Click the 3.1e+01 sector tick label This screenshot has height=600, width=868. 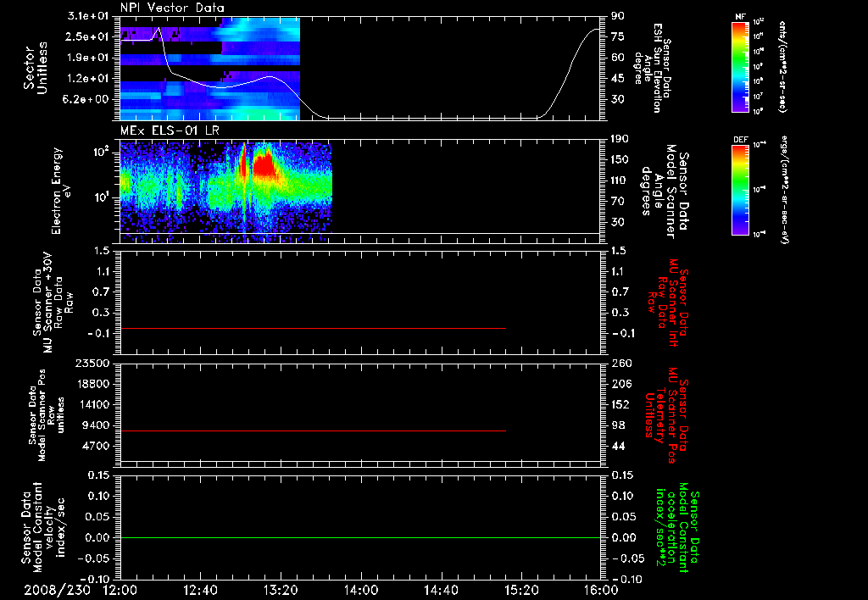point(88,16)
